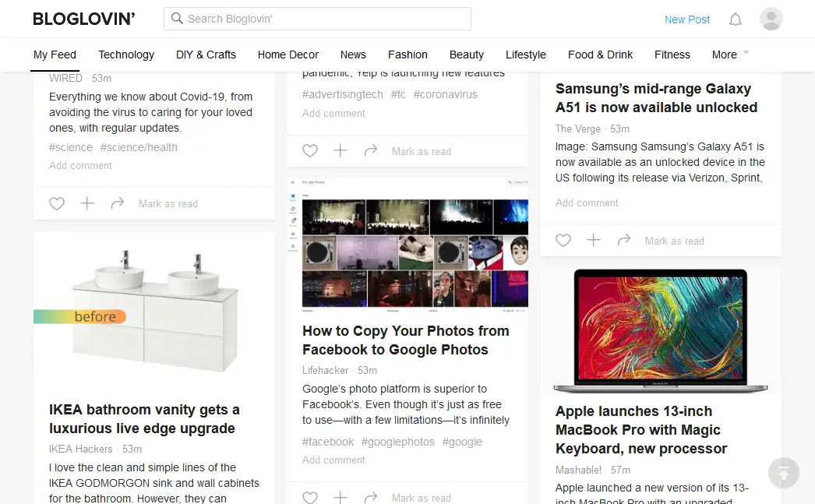Go to Bloglovin' home via logo
Screen dimensions: 815x504
[83, 19]
